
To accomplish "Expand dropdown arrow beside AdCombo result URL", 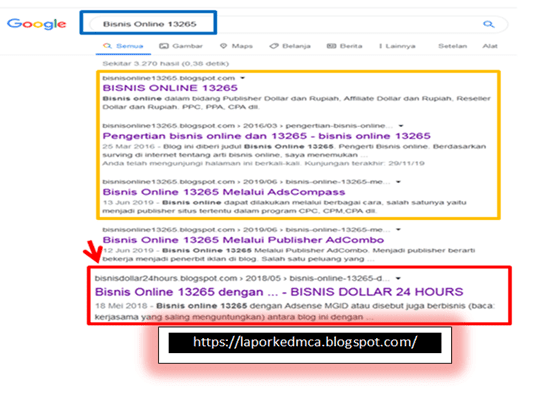I will 398,230.
